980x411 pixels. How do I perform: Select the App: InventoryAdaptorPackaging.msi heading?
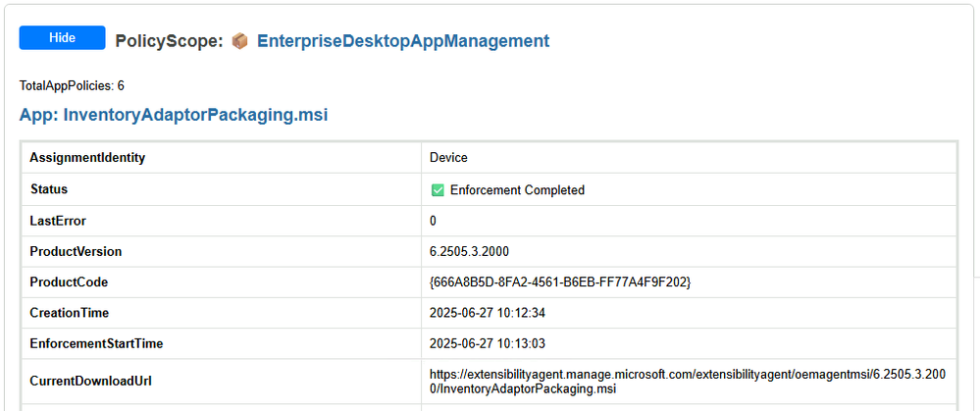click(x=173, y=116)
